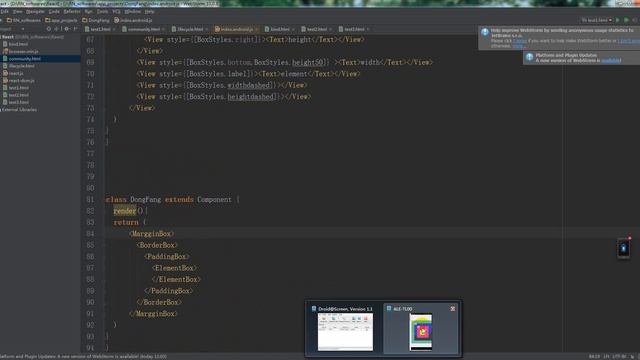This screenshot has height=360, width=640.
Task: Close the lifecycle.html editor tab
Action: click(x=206, y=29)
